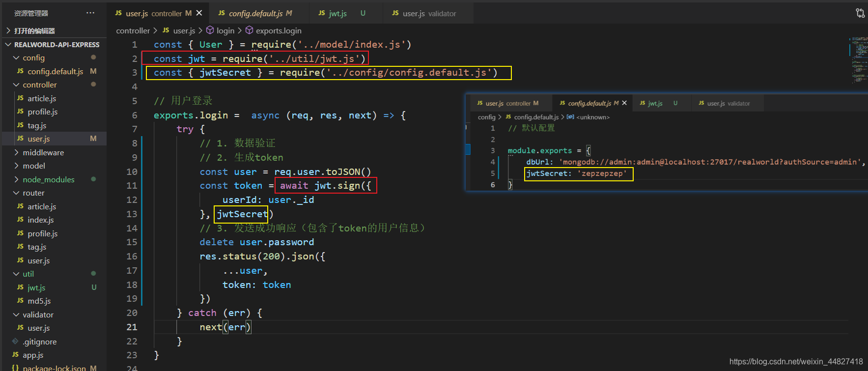Select user.js controller tab in inset editor
The height and width of the screenshot is (371, 868).
point(507,103)
